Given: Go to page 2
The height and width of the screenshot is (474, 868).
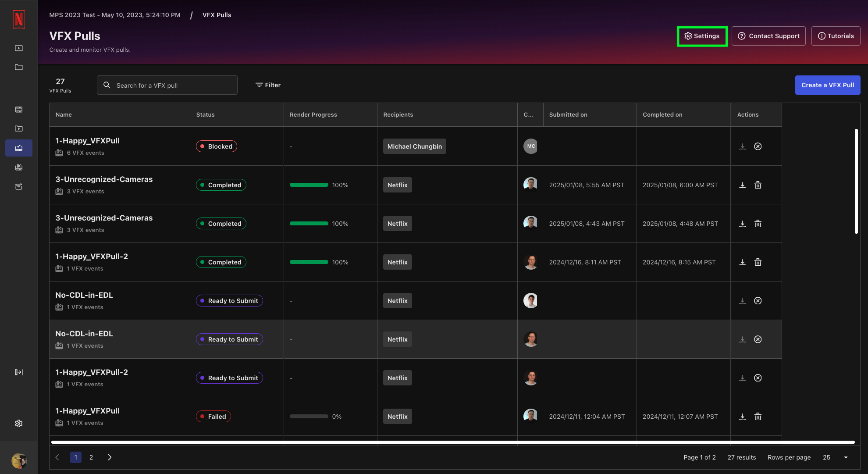Looking at the screenshot, I should [91, 457].
